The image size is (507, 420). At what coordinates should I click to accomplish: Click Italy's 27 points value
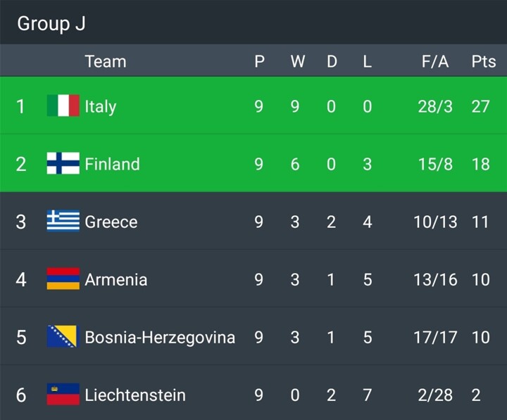[x=481, y=106]
